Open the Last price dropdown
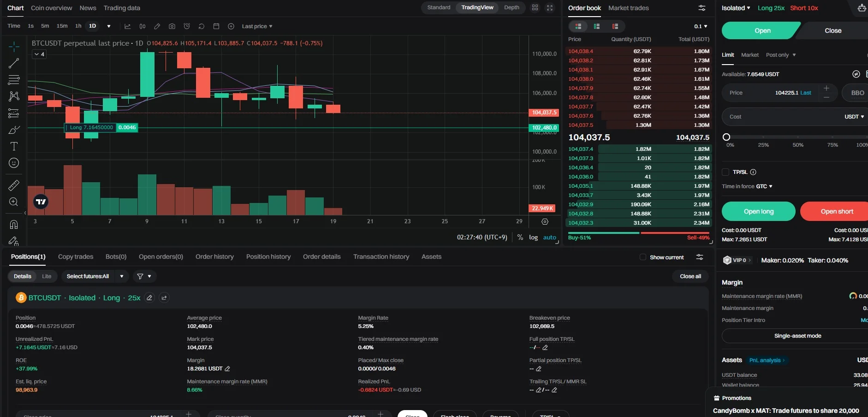Image resolution: width=868 pixels, height=417 pixels. tap(257, 26)
